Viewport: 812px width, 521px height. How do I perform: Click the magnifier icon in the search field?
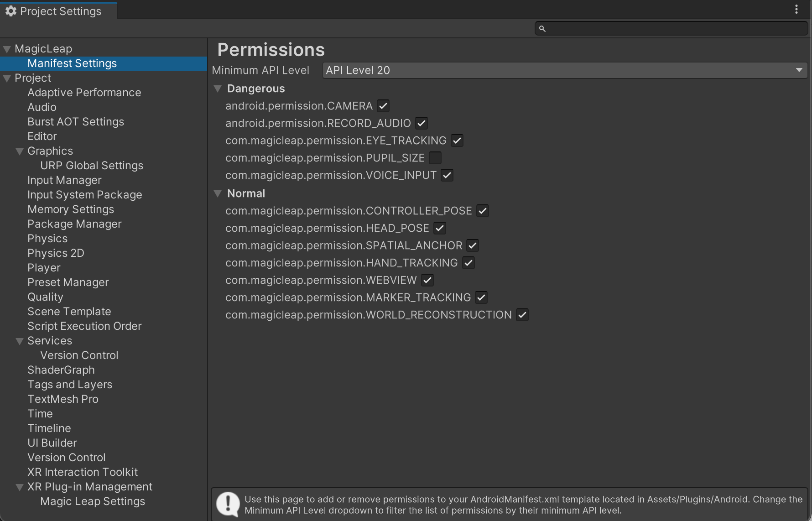[x=542, y=28]
